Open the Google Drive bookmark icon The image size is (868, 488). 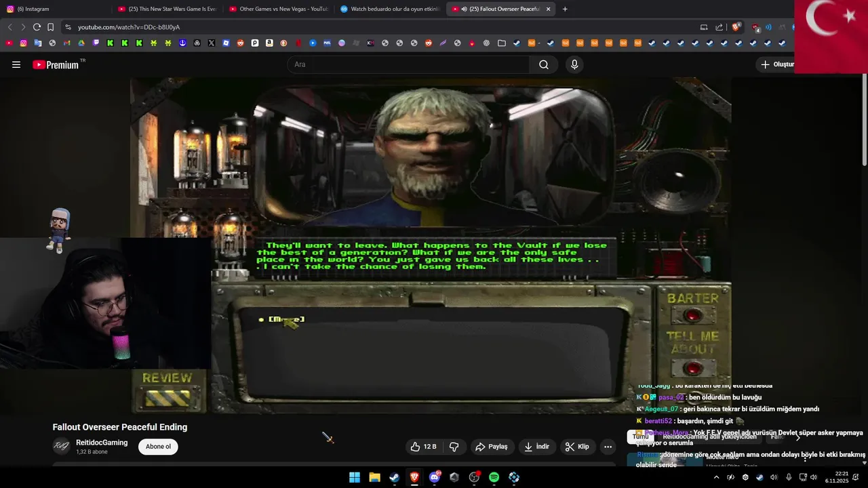81,43
